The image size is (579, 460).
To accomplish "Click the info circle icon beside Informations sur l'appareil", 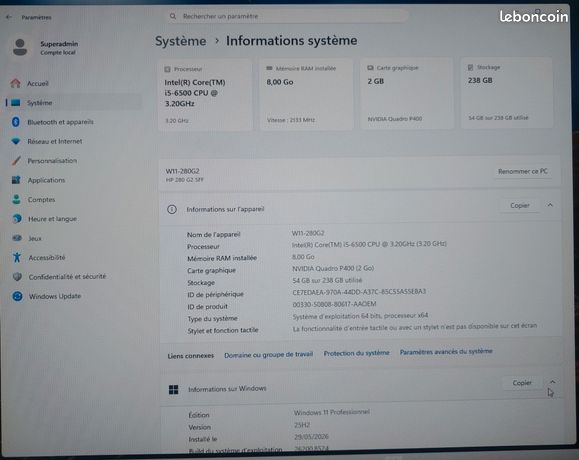I will coord(172,209).
